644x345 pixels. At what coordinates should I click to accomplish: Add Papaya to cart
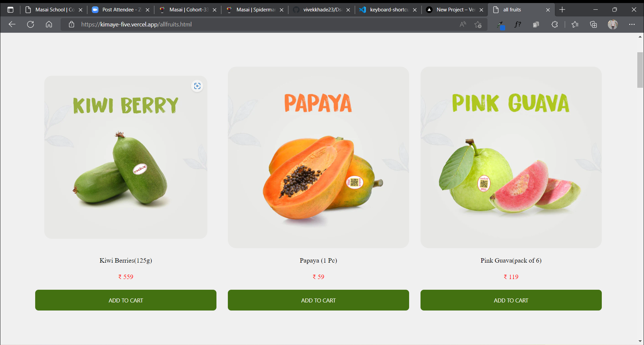coord(318,300)
